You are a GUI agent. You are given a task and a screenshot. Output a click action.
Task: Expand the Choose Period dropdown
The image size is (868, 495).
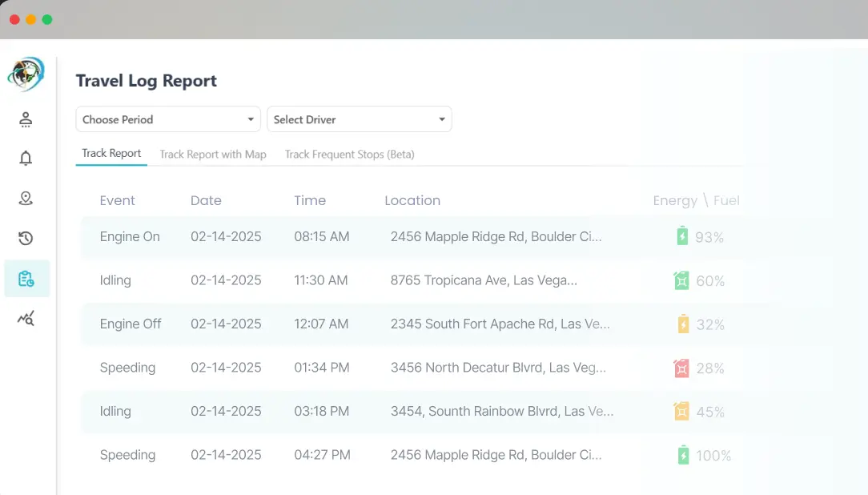[x=168, y=119]
